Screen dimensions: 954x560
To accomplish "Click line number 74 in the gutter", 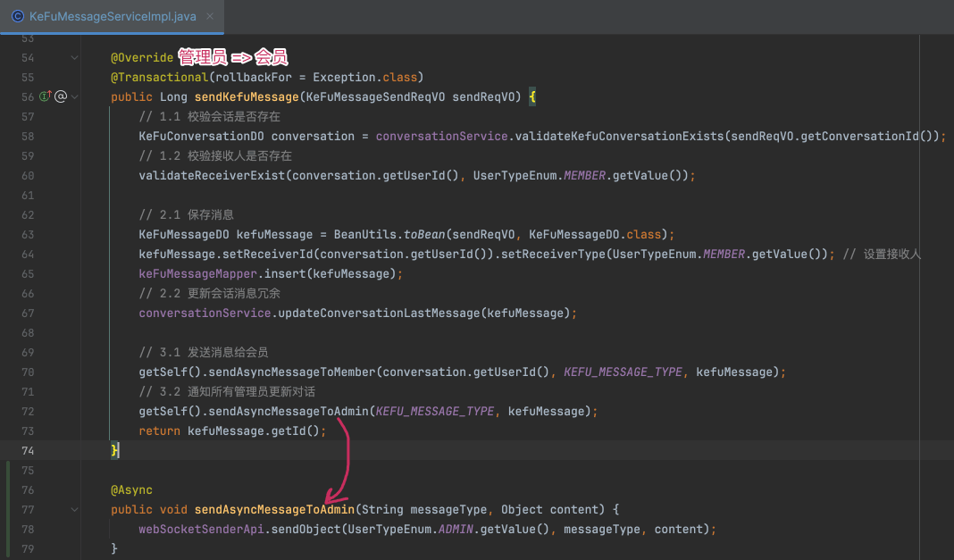I will coord(27,450).
